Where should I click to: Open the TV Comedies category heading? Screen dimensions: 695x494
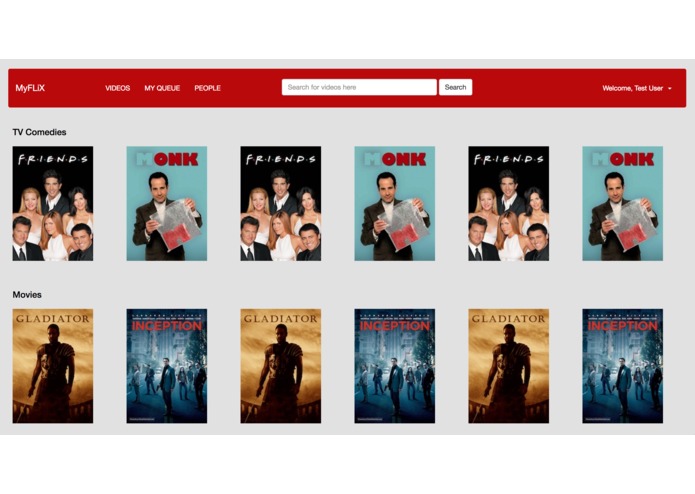[x=39, y=132]
